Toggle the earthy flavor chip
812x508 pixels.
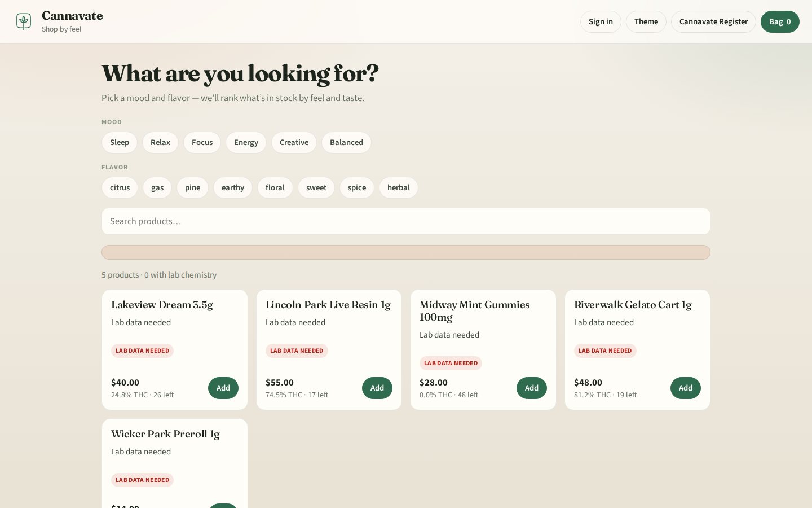point(233,187)
